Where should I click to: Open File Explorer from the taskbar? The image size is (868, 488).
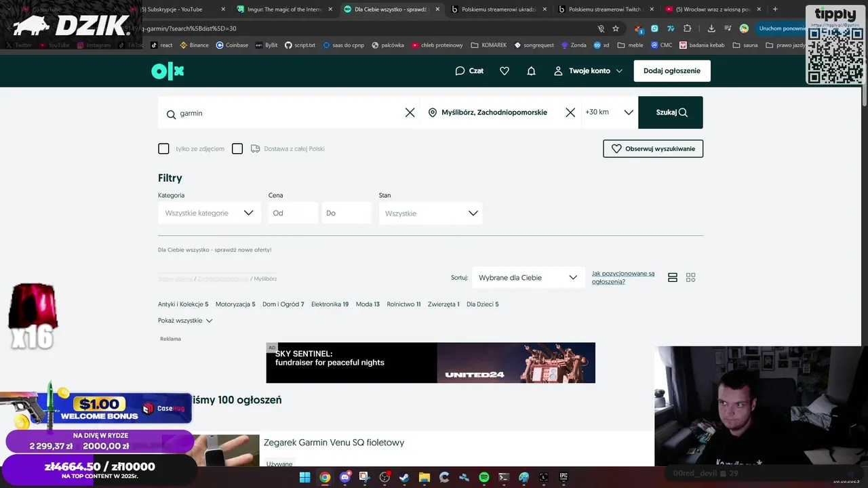coord(425,477)
